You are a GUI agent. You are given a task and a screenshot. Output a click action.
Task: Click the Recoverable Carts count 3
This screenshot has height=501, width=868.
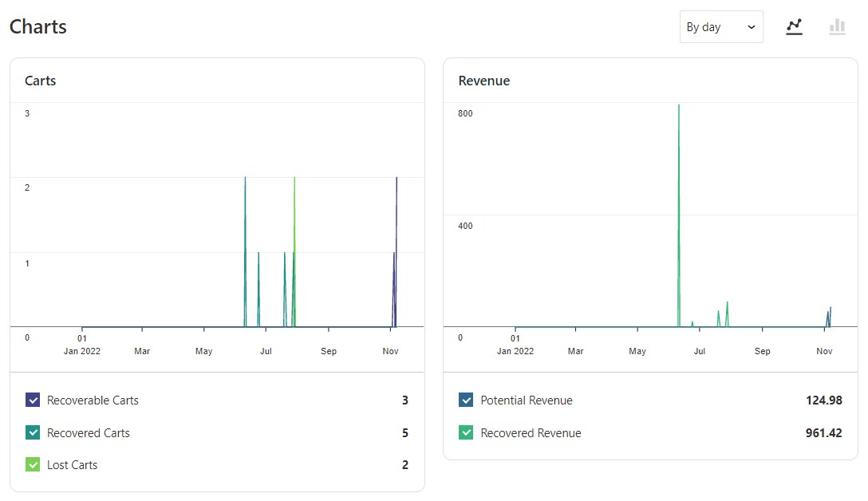[405, 400]
